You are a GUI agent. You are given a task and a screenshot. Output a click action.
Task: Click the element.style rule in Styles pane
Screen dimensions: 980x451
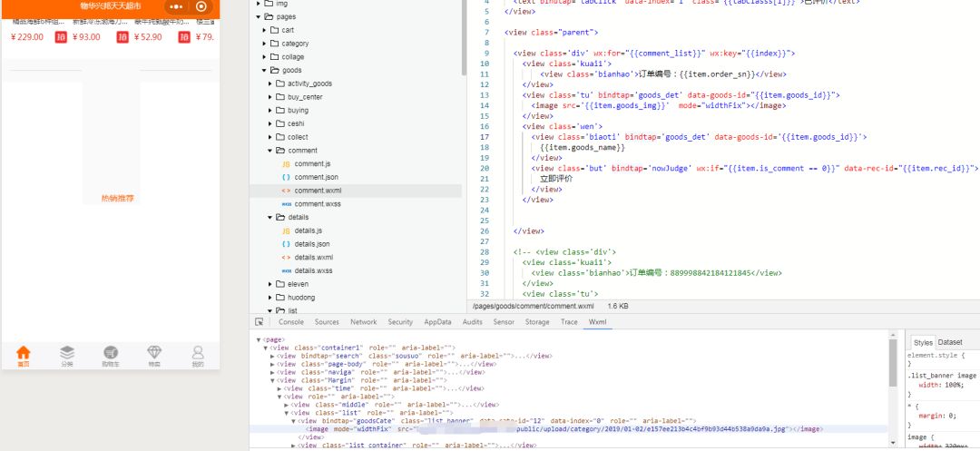[x=937, y=356]
